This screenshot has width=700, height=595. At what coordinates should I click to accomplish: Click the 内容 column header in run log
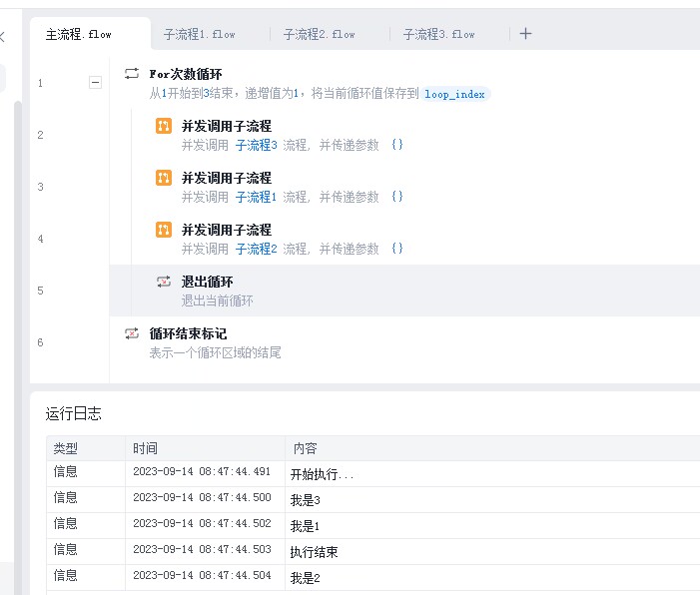pos(304,448)
